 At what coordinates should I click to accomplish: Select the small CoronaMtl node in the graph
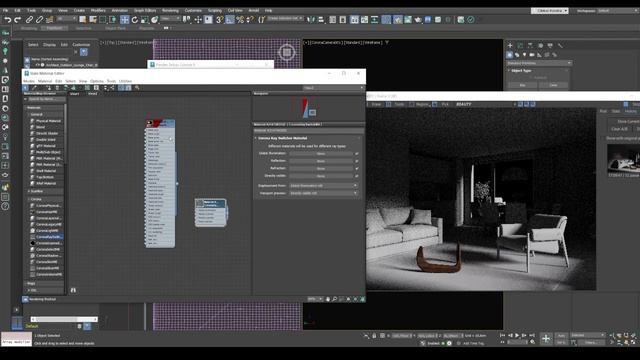click(x=211, y=212)
